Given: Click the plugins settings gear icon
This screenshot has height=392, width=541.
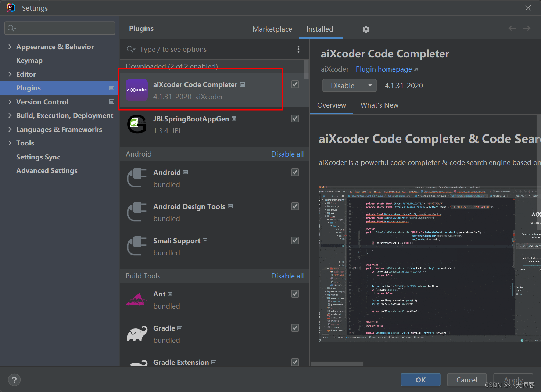Looking at the screenshot, I should click(x=366, y=29).
